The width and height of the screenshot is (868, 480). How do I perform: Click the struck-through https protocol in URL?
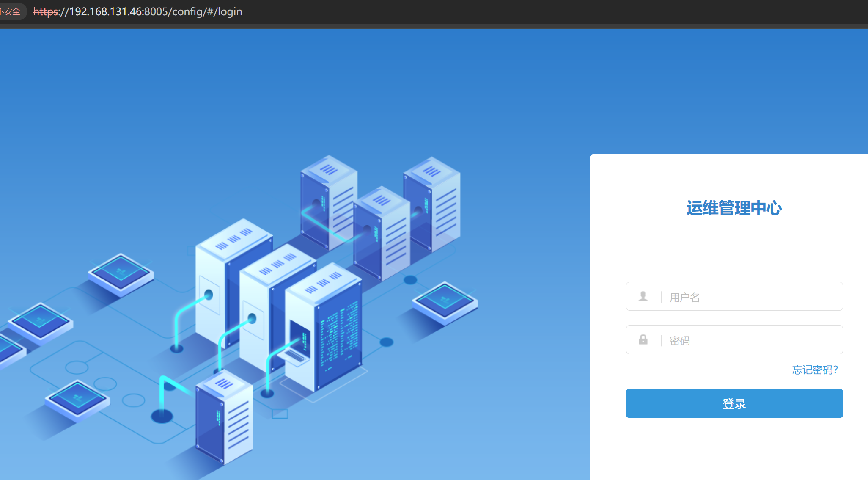[x=46, y=11]
